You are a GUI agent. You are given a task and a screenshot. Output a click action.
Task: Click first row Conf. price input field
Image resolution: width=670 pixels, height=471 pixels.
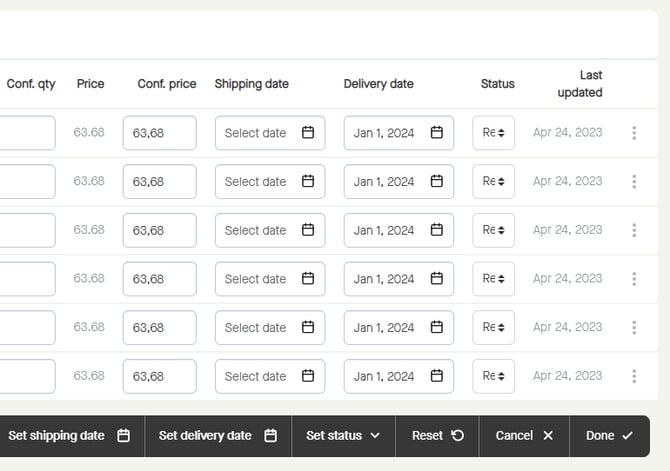tap(159, 133)
